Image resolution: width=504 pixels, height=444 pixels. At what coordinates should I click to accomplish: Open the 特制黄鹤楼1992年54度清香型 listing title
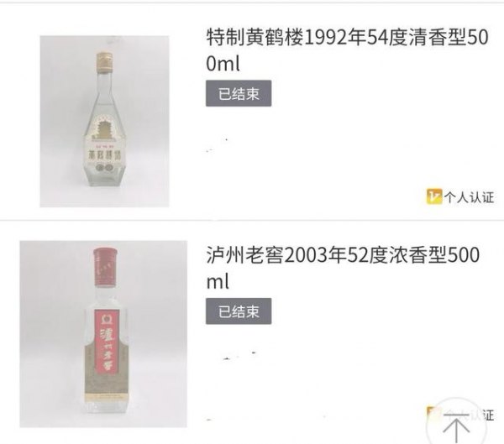point(347,50)
